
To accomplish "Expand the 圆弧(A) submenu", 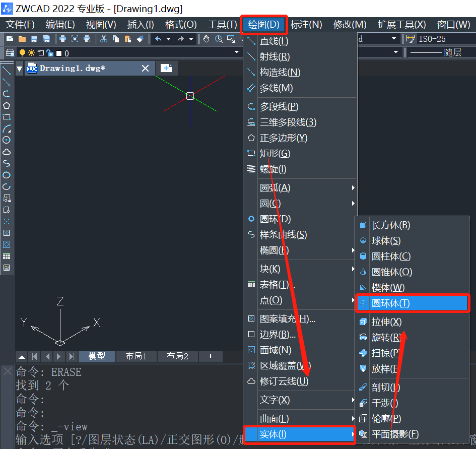I will coord(300,188).
